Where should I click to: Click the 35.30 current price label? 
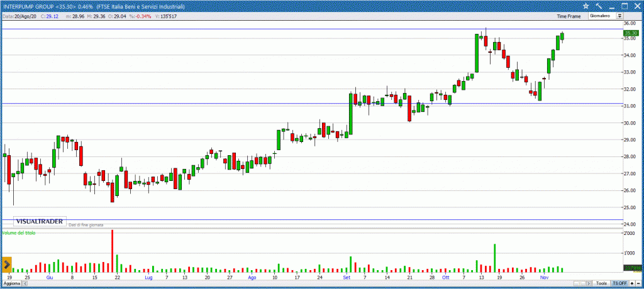pyautogui.click(x=631, y=33)
